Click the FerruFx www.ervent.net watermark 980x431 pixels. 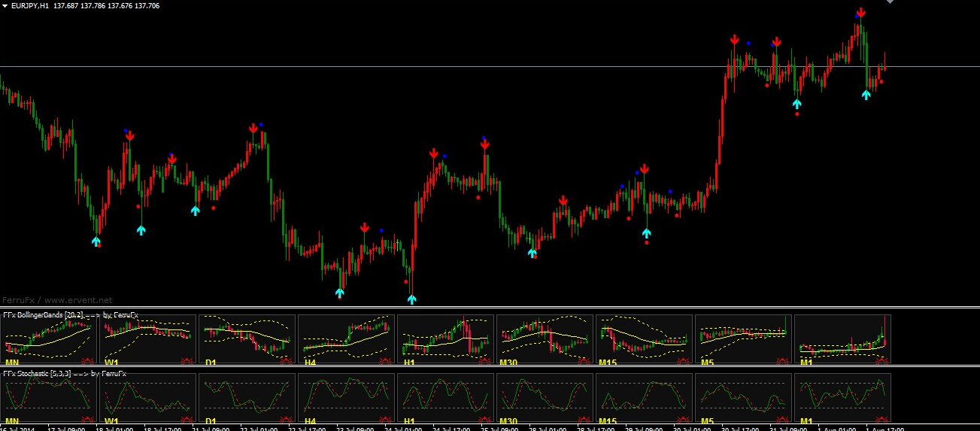(57, 300)
